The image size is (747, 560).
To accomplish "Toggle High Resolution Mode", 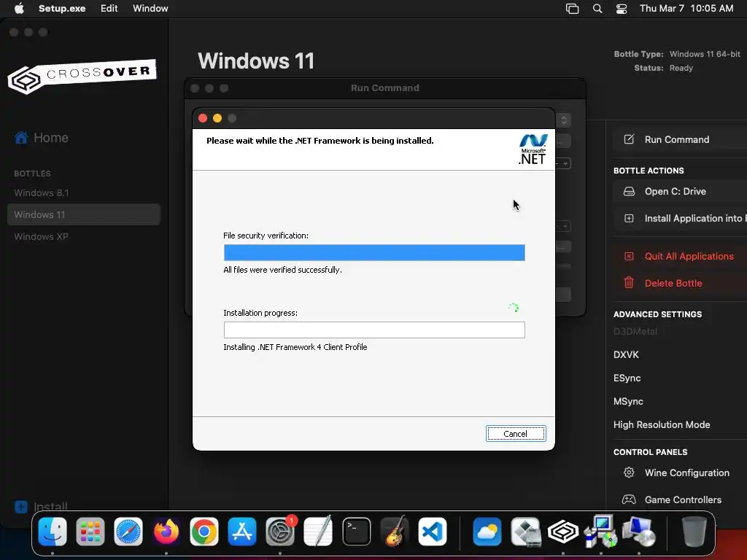I will (662, 425).
